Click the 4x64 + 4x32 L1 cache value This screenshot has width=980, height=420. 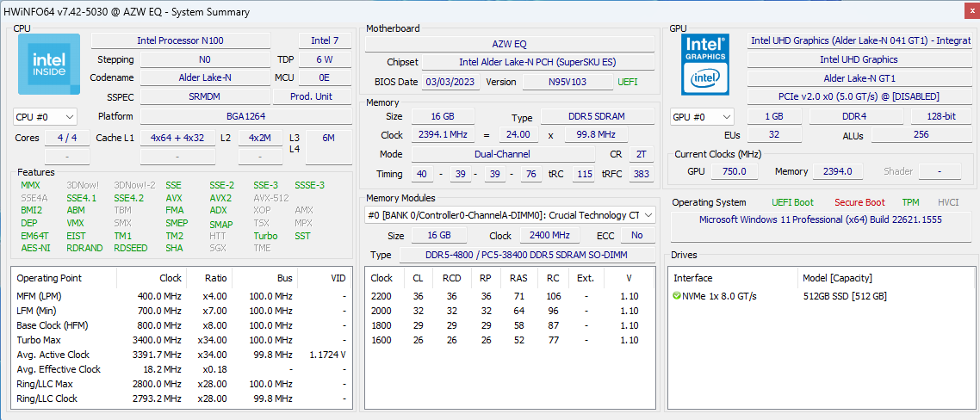click(177, 138)
